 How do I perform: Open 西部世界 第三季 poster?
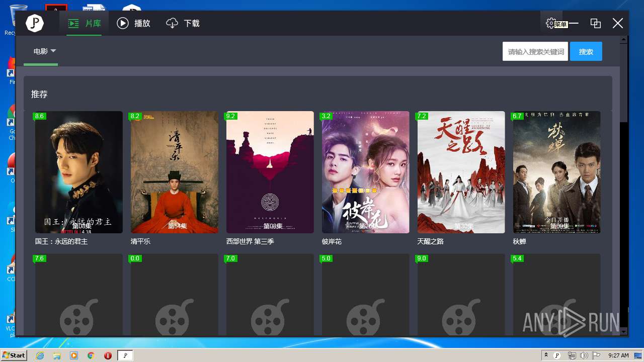pyautogui.click(x=270, y=172)
